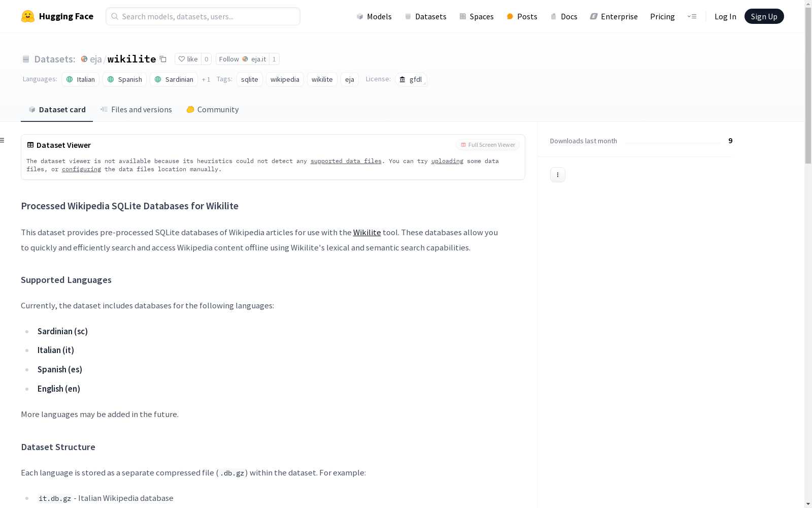Image resolution: width=812 pixels, height=508 pixels.
Task: Click the eja avatar icon before dataset name
Action: tap(84, 59)
